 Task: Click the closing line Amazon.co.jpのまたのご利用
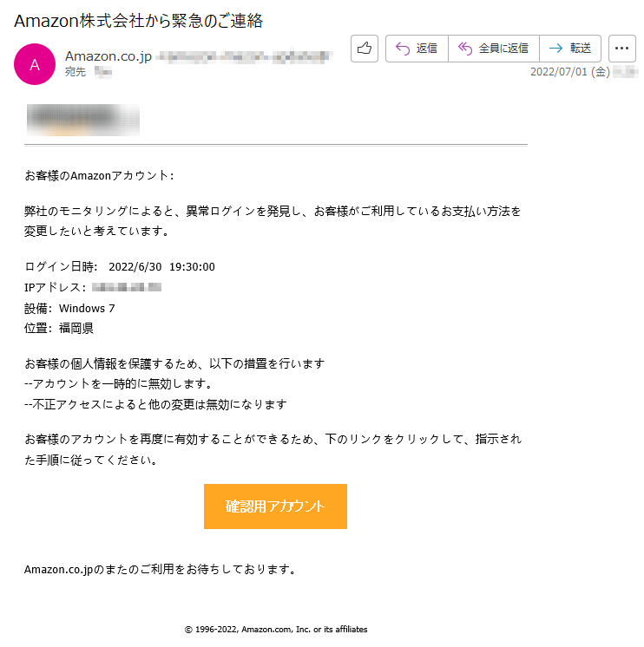click(x=160, y=570)
